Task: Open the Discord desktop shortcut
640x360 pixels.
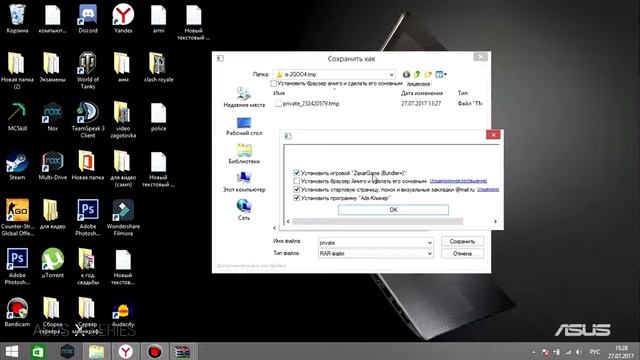Action: tap(88, 19)
